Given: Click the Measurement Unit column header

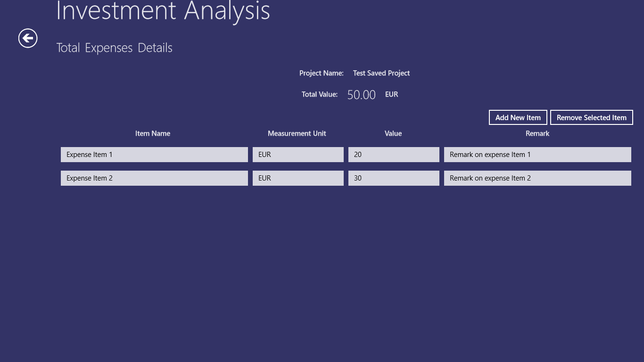Looking at the screenshot, I should tap(297, 133).
